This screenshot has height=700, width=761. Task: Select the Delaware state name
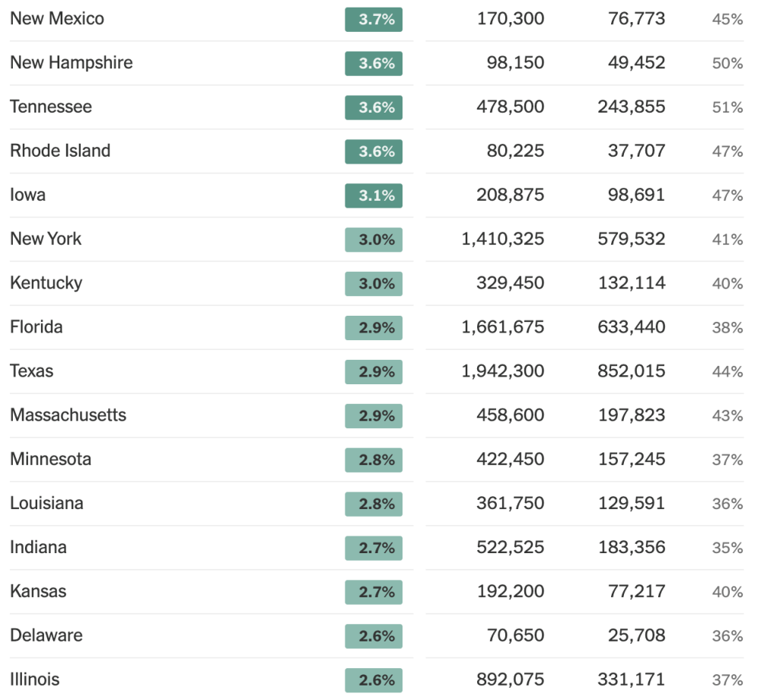click(46, 635)
